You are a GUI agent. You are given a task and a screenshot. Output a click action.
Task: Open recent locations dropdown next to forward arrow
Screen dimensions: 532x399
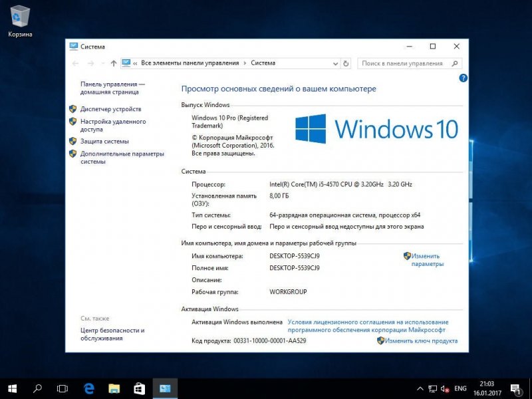103,63
